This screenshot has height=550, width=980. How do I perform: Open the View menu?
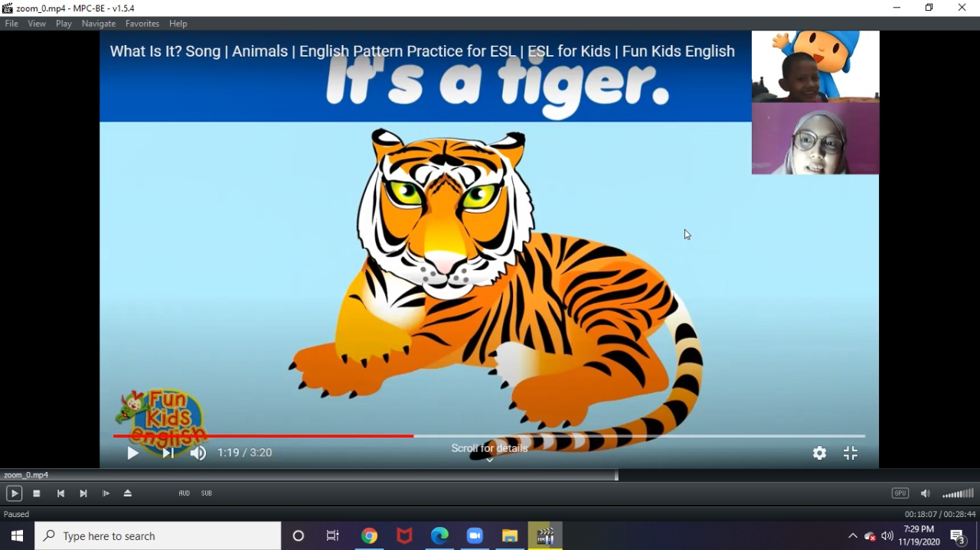pos(37,24)
